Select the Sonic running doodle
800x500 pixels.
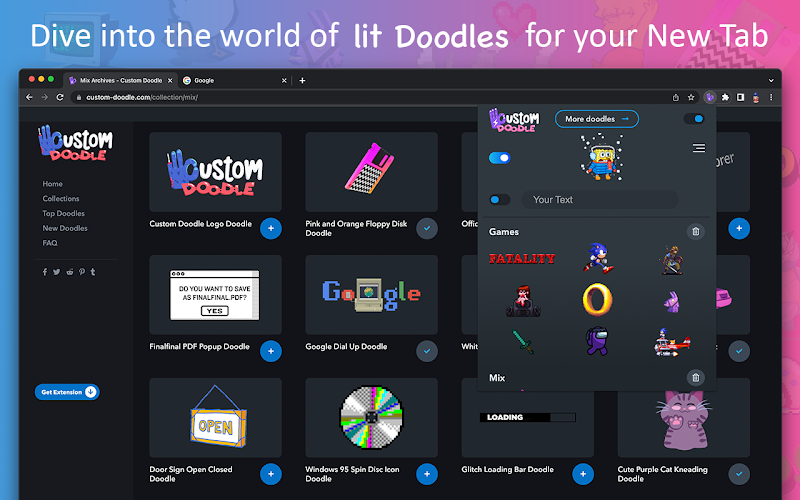598,258
